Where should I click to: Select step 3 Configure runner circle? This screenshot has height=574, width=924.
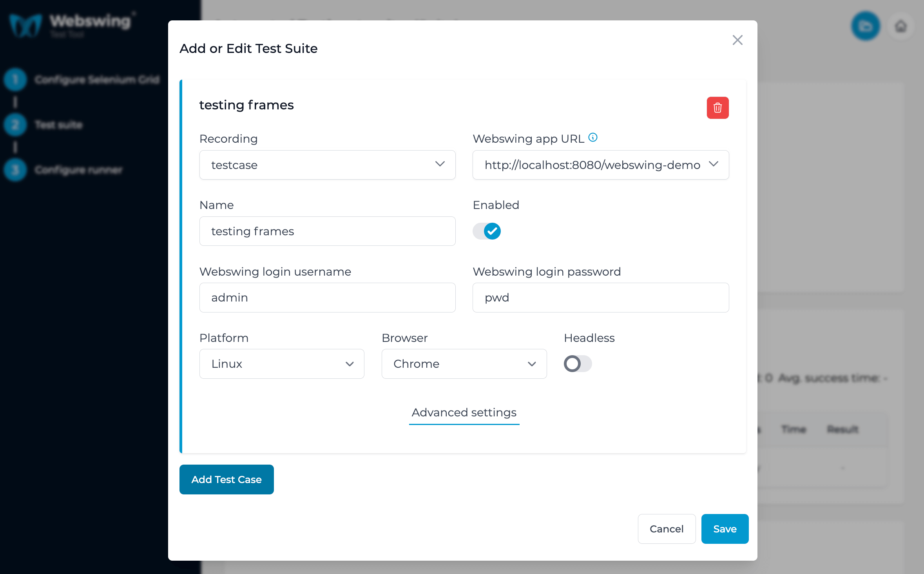(x=15, y=170)
